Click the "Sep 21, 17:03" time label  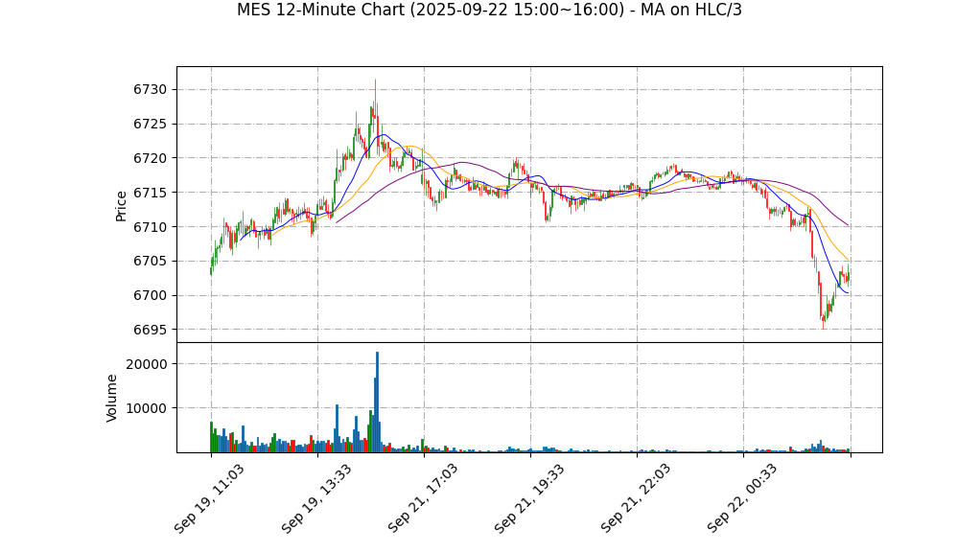coord(423,499)
